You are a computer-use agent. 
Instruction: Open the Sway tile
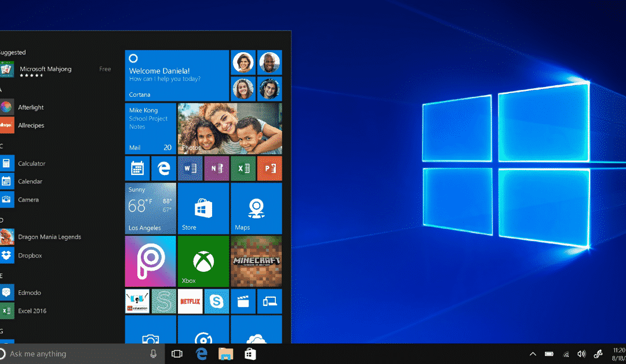pos(163,301)
